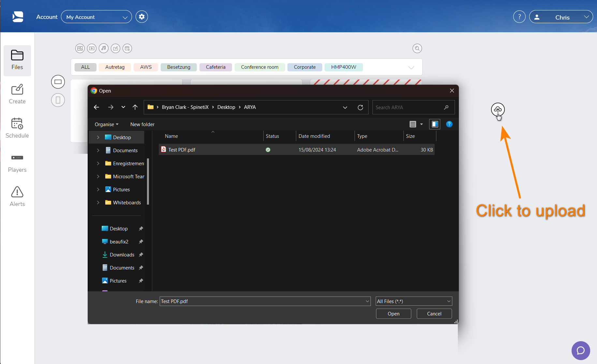Image resolution: width=597 pixels, height=364 pixels.
Task: Toggle the preview pane
Action: pyautogui.click(x=435, y=124)
